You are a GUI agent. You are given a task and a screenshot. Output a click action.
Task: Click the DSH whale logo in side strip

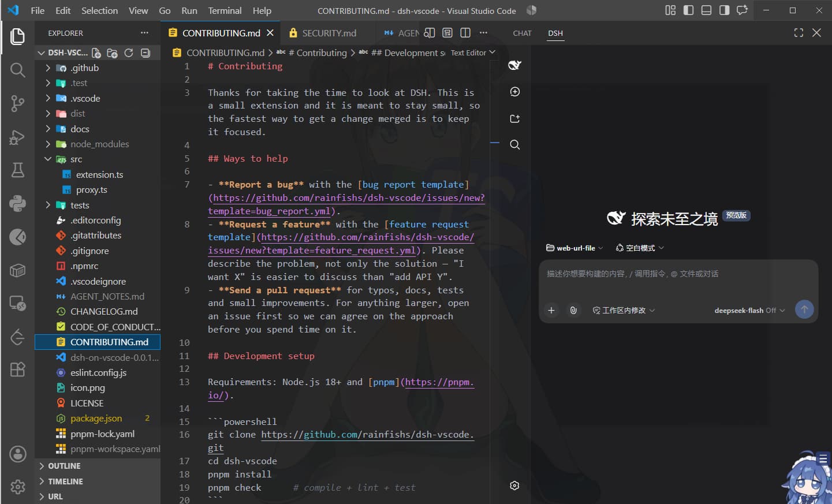click(514, 65)
